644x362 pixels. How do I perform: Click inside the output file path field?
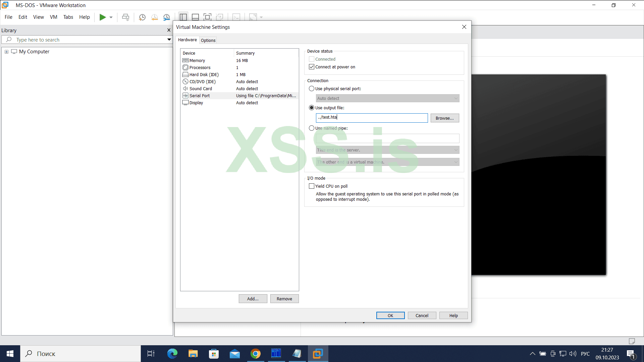(372, 118)
